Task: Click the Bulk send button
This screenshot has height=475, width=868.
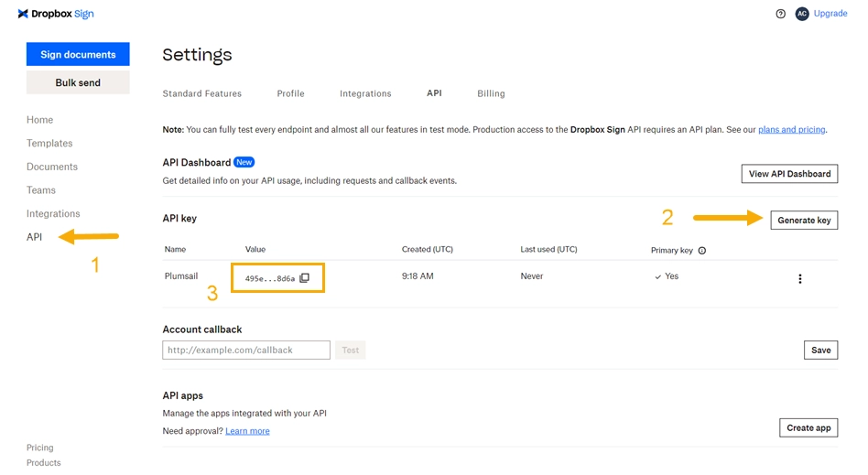Action: (78, 82)
